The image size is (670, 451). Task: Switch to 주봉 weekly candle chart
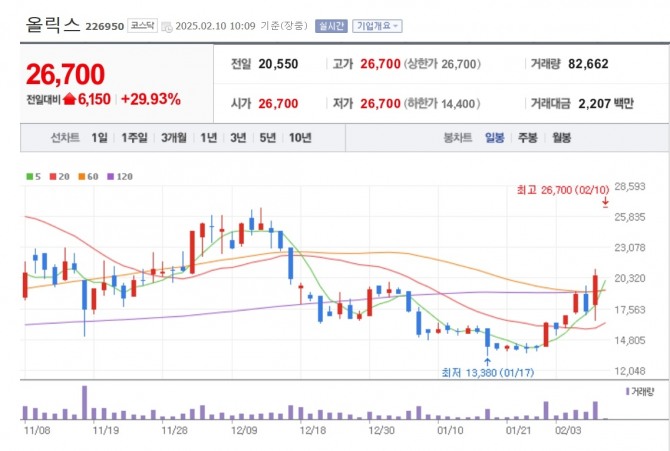coord(527,138)
